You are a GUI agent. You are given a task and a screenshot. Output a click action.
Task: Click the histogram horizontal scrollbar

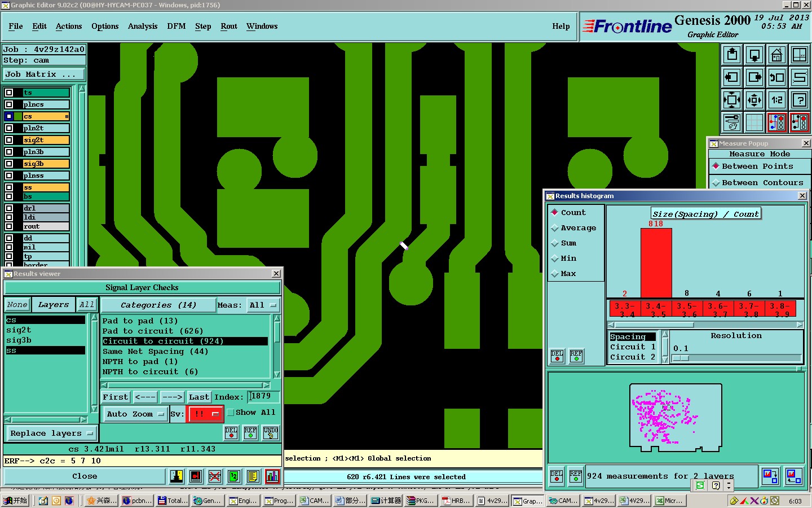click(705, 325)
